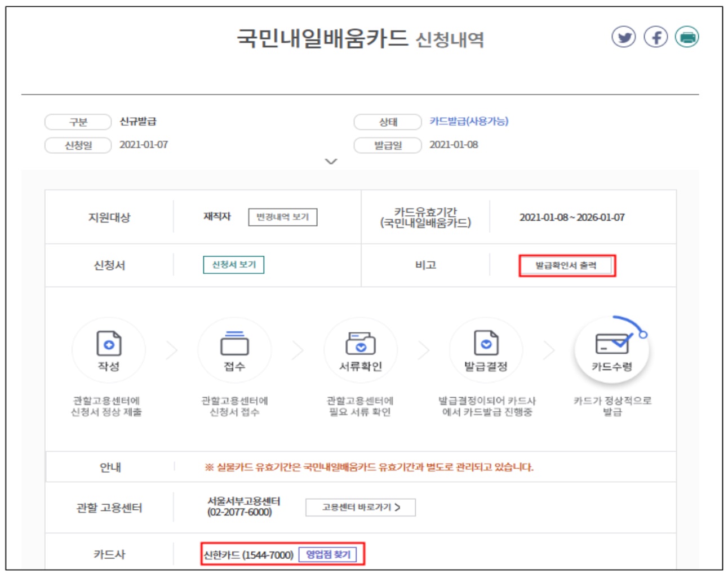Click the green printer icon

[687, 37]
